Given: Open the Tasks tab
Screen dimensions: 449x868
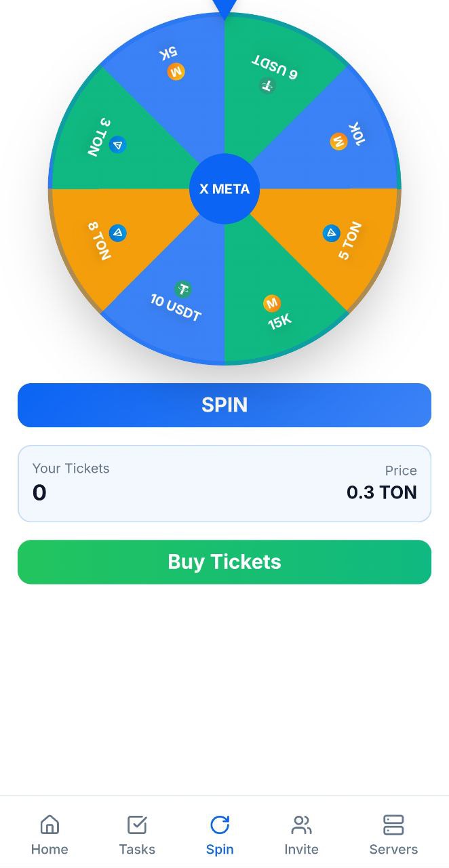Looking at the screenshot, I should pyautogui.click(x=137, y=835).
